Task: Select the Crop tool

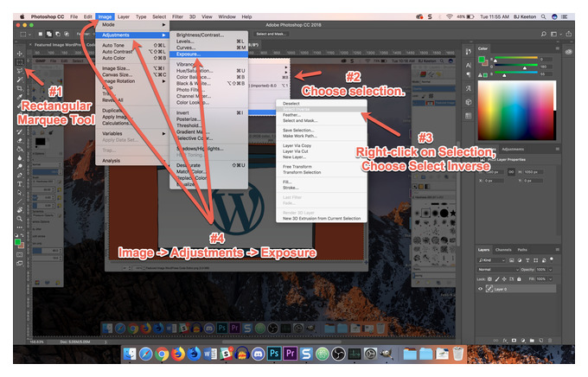Action: pyautogui.click(x=20, y=88)
